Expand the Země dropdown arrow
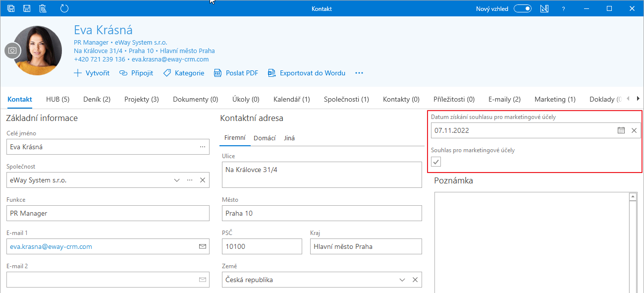 [403, 280]
